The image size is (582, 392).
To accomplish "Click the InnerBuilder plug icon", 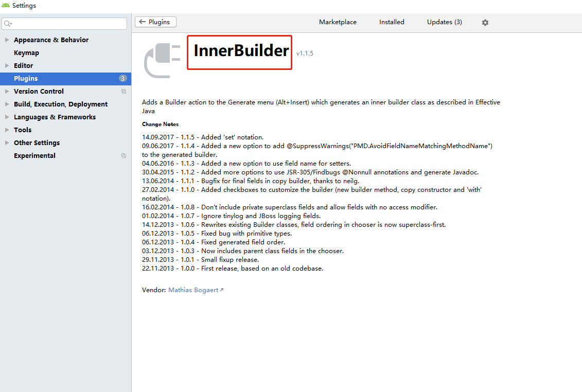I will (162, 61).
